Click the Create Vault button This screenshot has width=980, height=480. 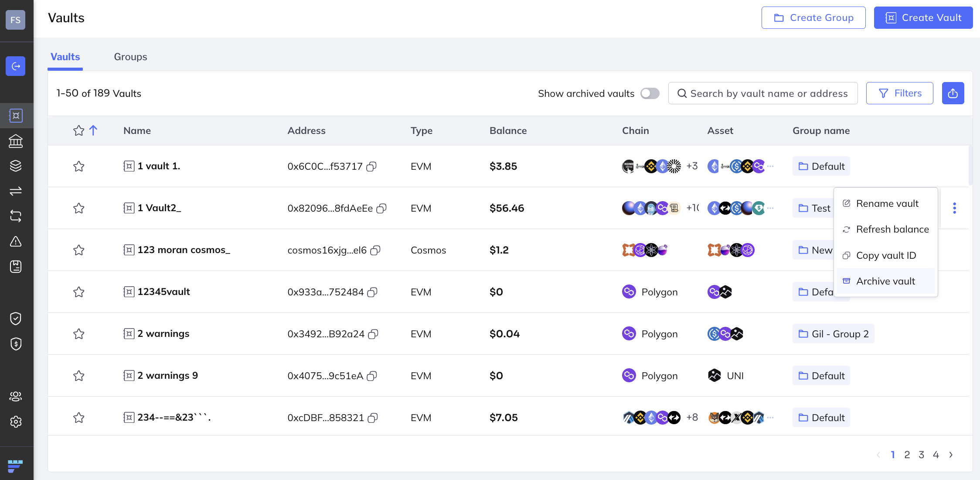(x=923, y=18)
